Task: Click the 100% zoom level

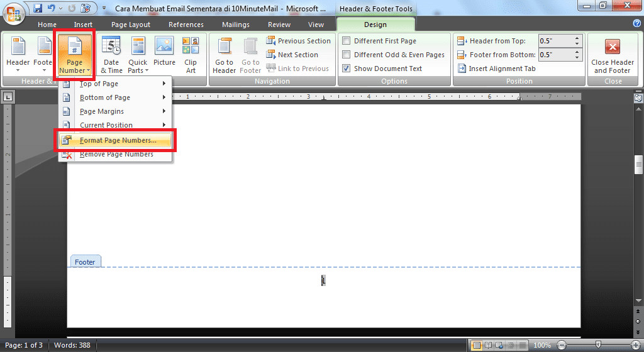Action: pos(542,346)
